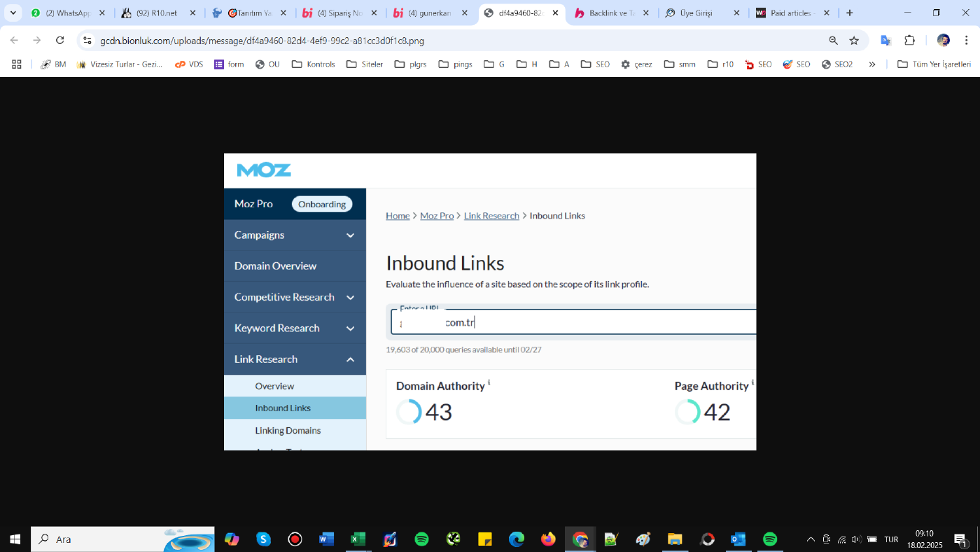Screen dimensions: 980x552
Task: Open Firefox from the taskbar
Action: (x=548, y=539)
